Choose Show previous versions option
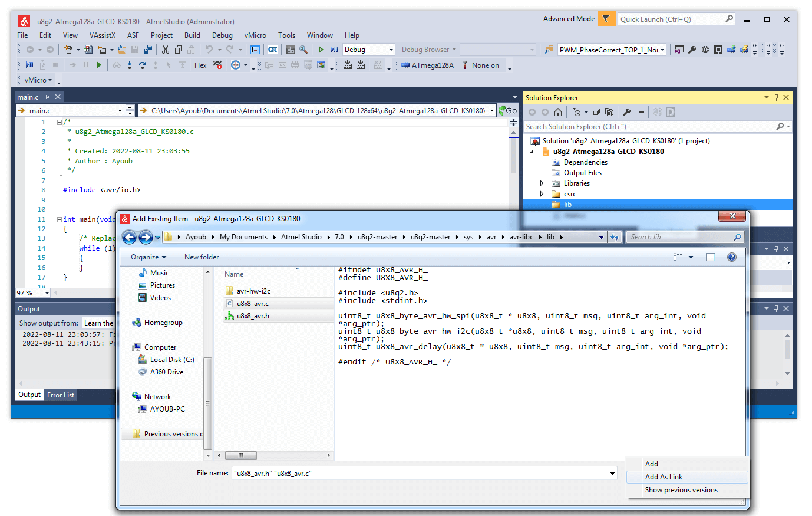The width and height of the screenshot is (812, 516). click(x=687, y=490)
